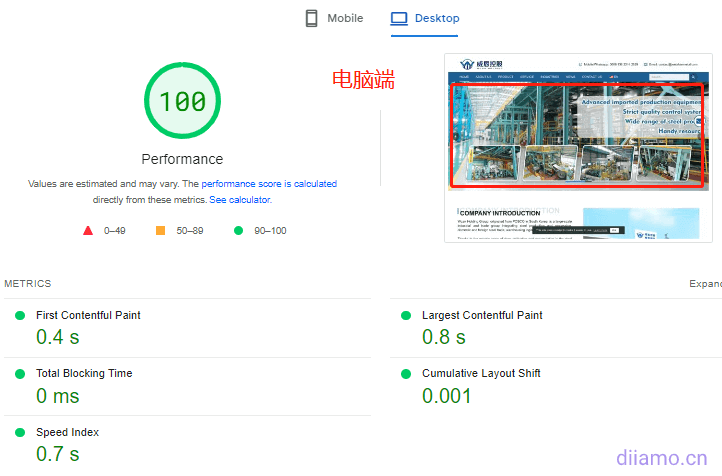Expand the metrics view

[704, 284]
